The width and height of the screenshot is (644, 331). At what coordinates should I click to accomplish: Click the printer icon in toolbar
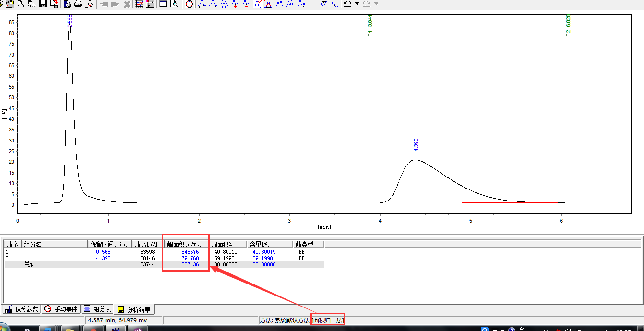click(78, 4)
